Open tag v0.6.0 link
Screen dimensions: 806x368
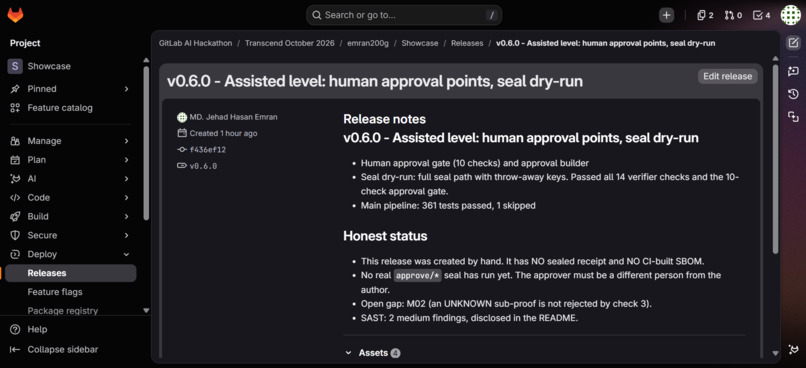[x=203, y=166]
